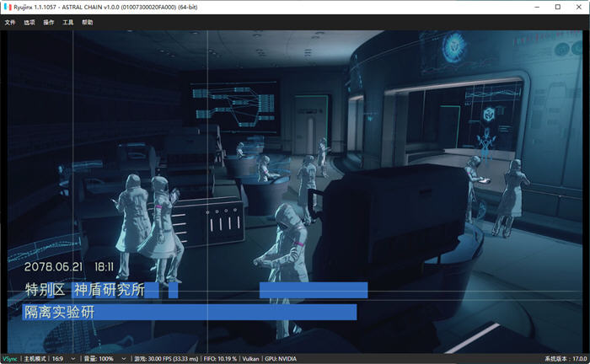Minimize the Ryujinx window

[537, 7]
